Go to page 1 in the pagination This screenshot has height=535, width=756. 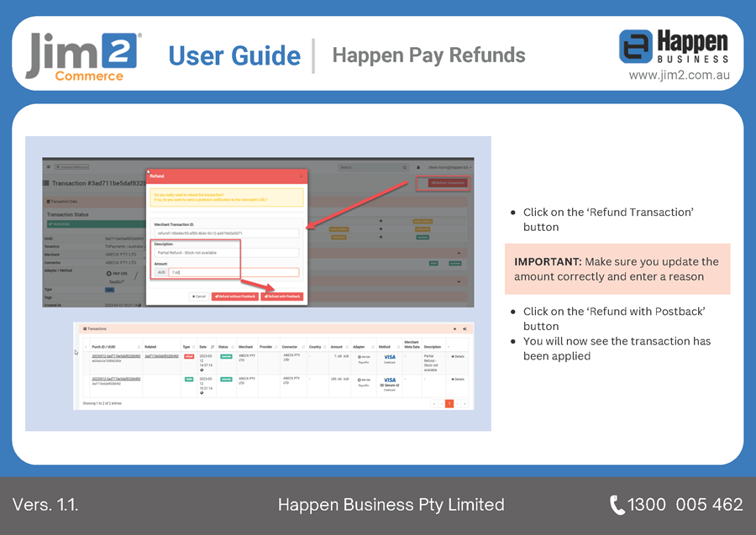449,403
